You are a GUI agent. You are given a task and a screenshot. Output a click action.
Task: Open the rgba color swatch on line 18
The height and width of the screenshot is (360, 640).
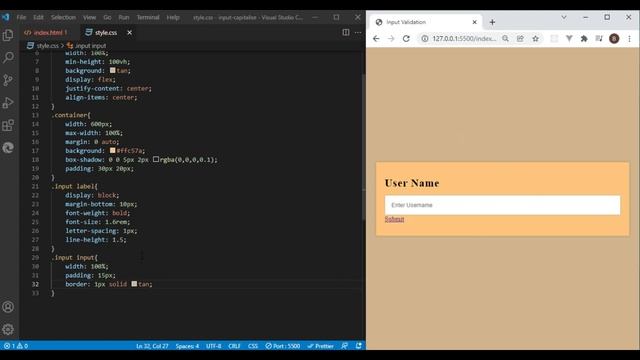point(156,159)
